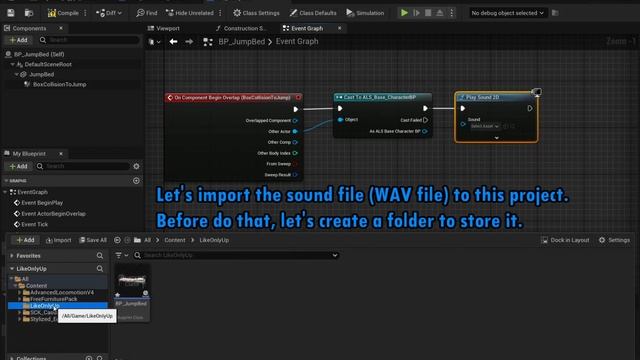This screenshot has width=640, height=360.
Task: Select Event Tick in My Blueprint
Action: click(34, 224)
